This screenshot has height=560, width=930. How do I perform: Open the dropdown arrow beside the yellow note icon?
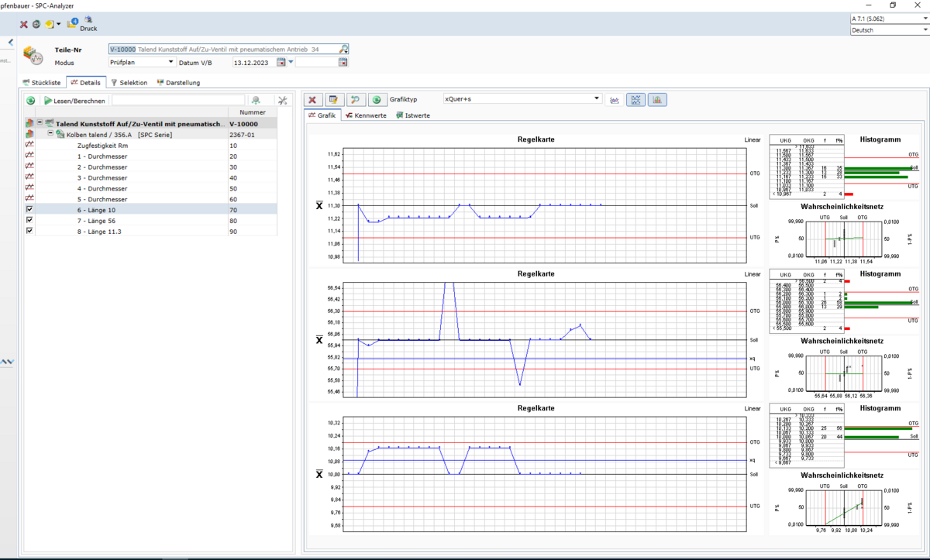pyautogui.click(x=58, y=25)
